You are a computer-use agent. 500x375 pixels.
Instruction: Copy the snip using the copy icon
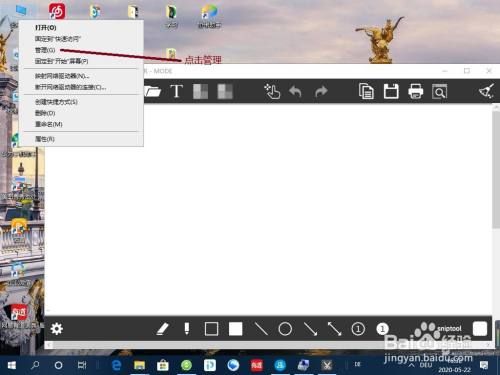pyautogui.click(x=366, y=91)
